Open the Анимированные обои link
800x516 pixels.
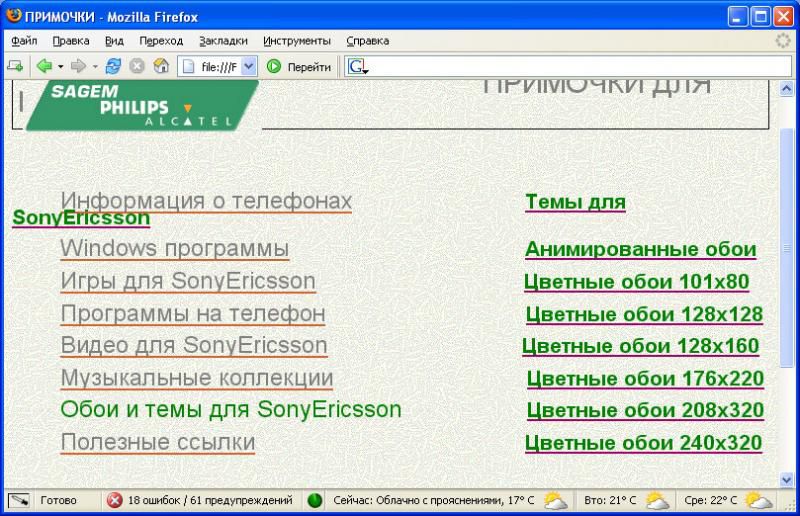(640, 250)
